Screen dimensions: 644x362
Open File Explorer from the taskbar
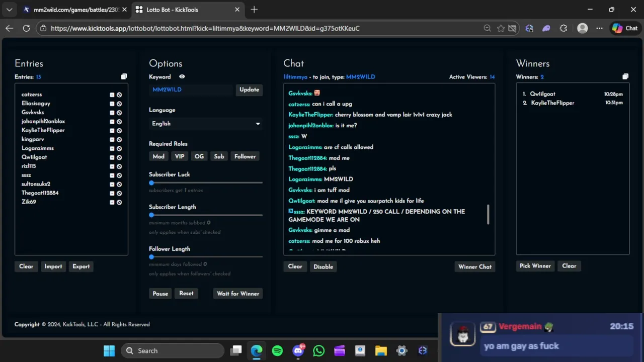coord(381,351)
